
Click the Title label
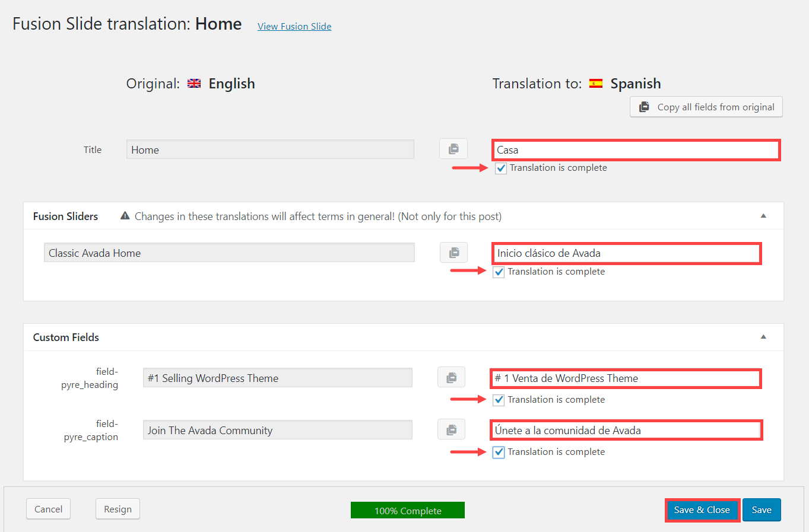click(93, 150)
